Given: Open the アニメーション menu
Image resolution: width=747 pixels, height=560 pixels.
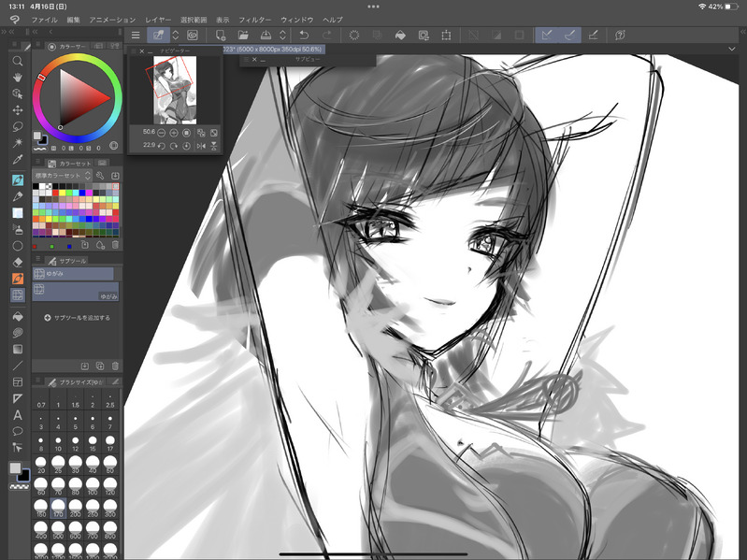Looking at the screenshot, I should point(112,20).
